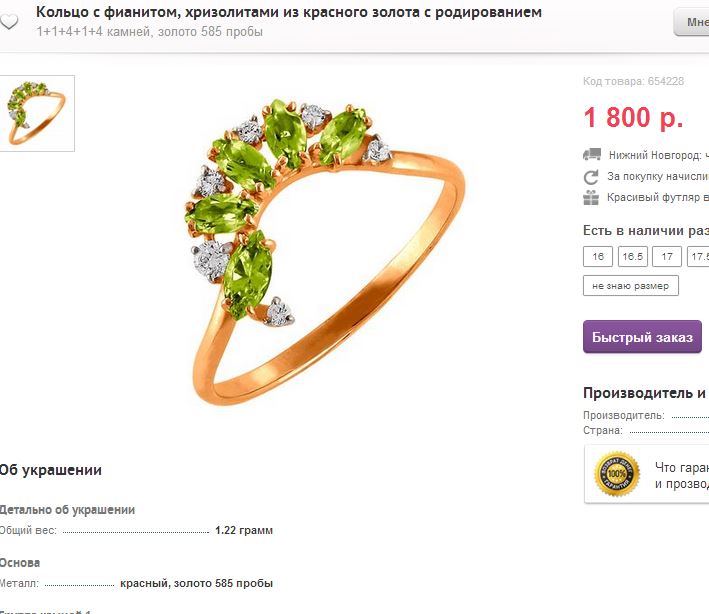Select ring size 17.5
The height and width of the screenshot is (614, 709).
tap(698, 256)
